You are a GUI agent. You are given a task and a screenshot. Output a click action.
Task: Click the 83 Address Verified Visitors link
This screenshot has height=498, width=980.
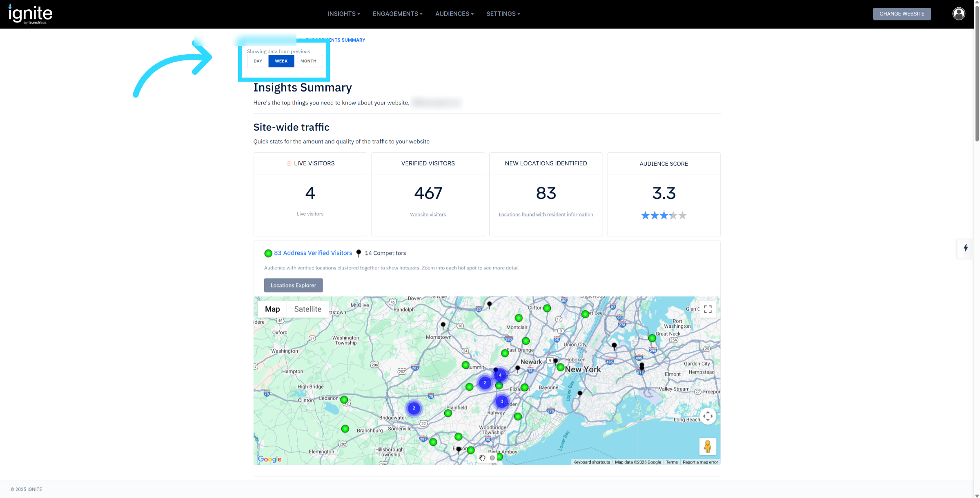(313, 253)
